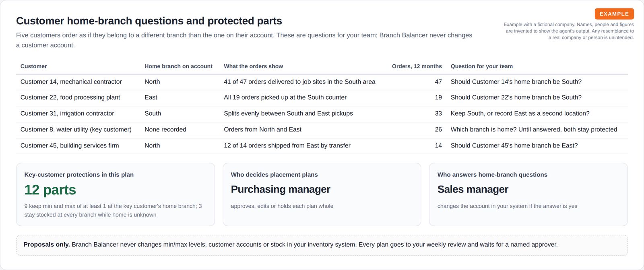This screenshot has height=270, width=644.
Task: Click 'All 19 orders picked up at the South counter'
Action: point(285,97)
